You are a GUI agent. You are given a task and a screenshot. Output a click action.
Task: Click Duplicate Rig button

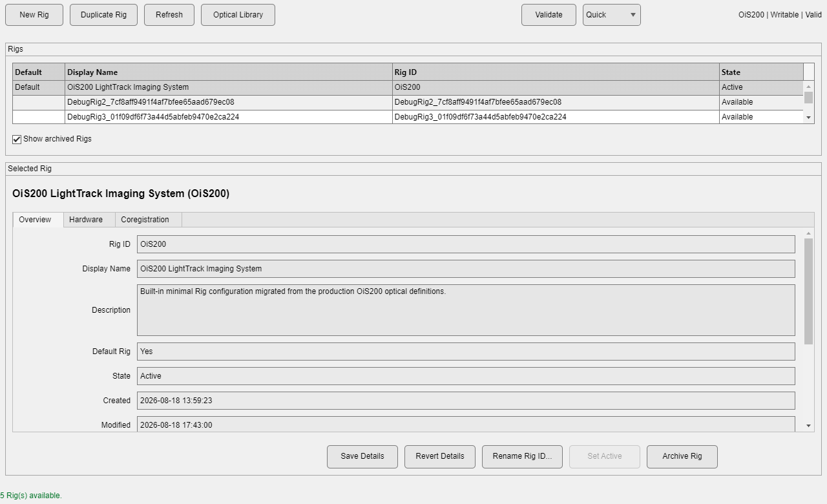click(x=103, y=15)
